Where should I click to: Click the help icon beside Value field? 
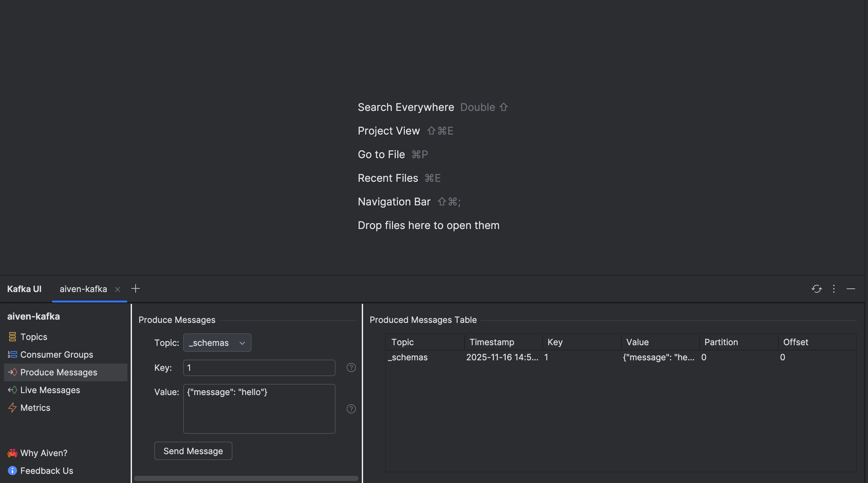pos(351,409)
